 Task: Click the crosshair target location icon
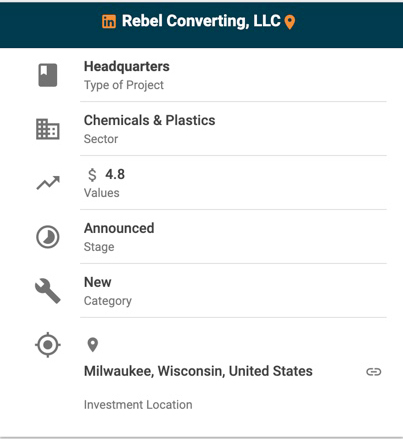pyautogui.click(x=48, y=345)
